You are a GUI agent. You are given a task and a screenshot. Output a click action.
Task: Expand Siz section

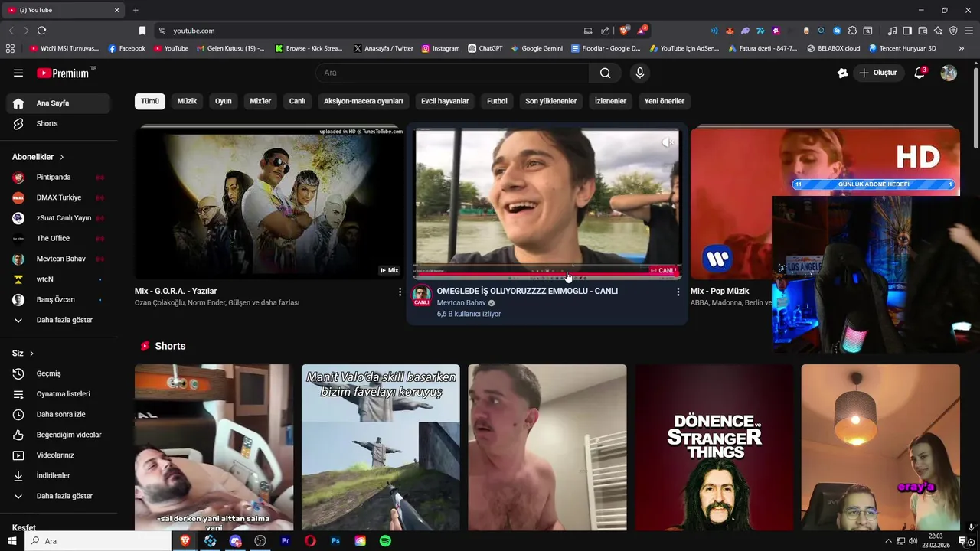23,354
